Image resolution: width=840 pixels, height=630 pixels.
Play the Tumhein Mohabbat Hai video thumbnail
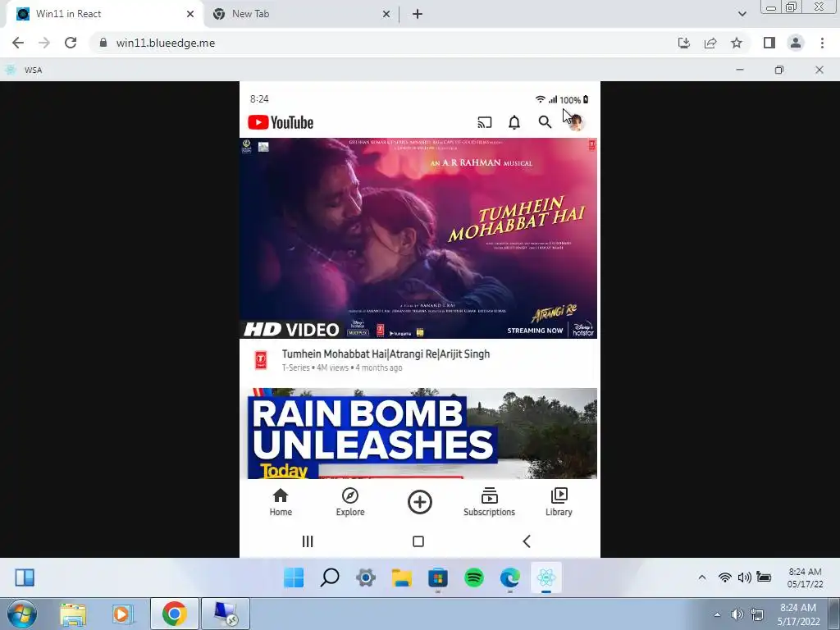[x=418, y=239]
